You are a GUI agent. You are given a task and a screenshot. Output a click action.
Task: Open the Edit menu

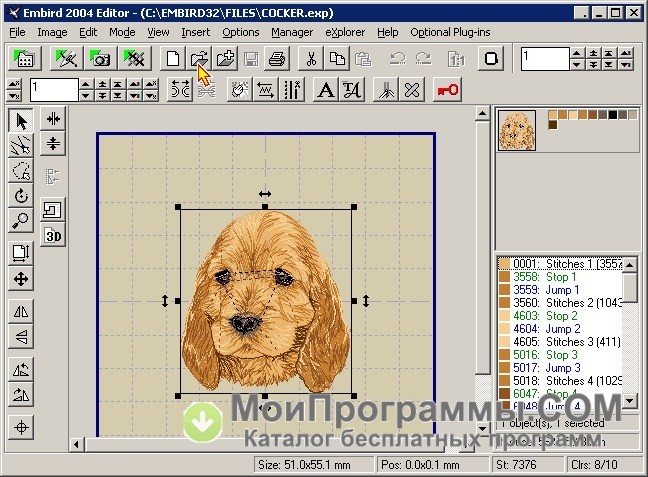click(88, 32)
